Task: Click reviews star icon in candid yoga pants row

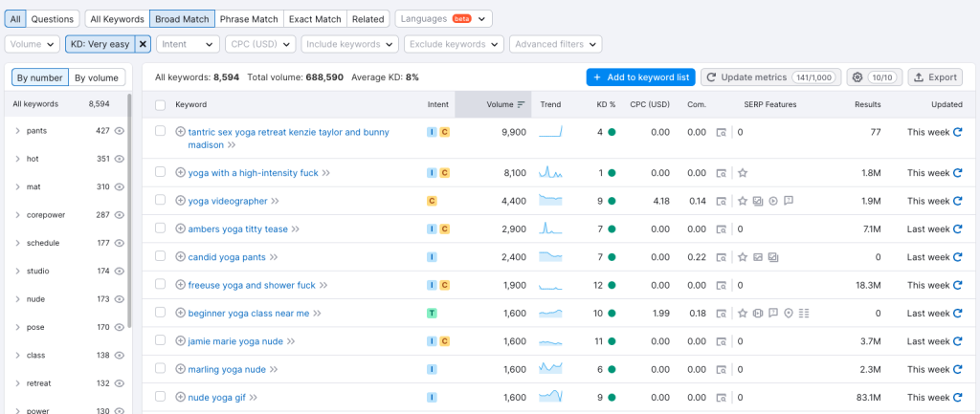Action: pos(743,257)
